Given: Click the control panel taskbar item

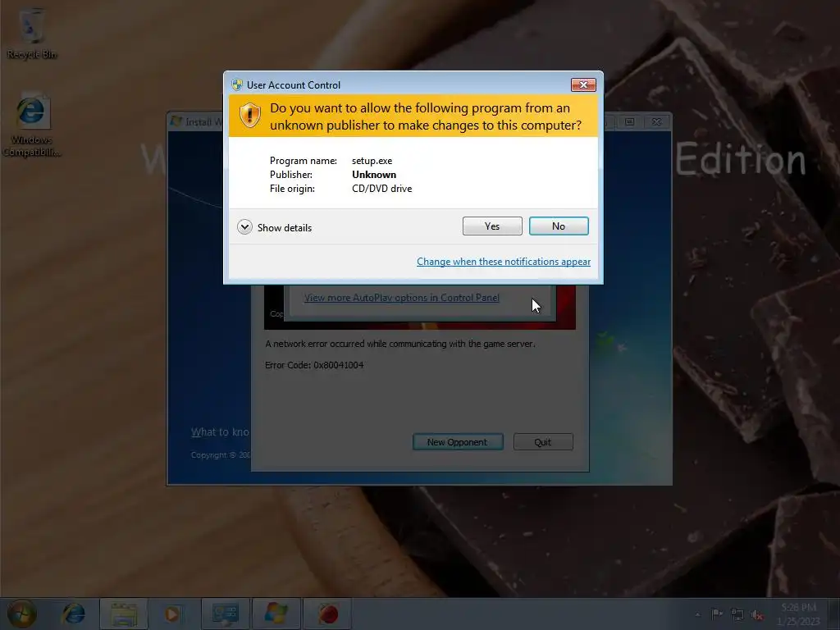Looking at the screenshot, I should click(x=225, y=614).
